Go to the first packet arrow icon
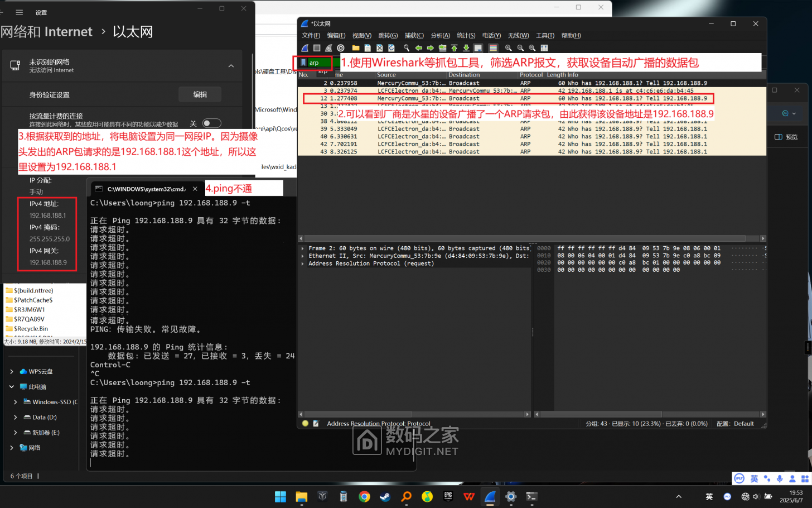 pos(454,48)
